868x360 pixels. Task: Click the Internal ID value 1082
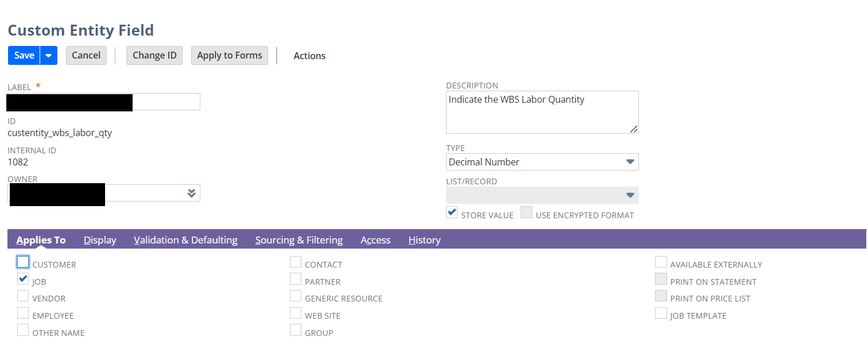point(18,162)
